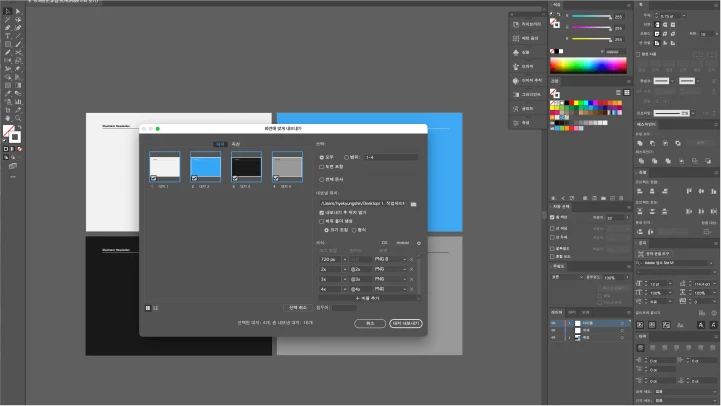Open the format dropdown of the 4x row
721x406 pixels.
(390, 289)
